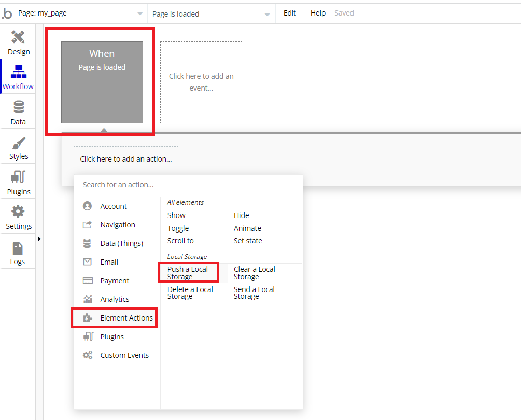The width and height of the screenshot is (521, 420).
Task: Open the Styles brush icon
Action: coord(19,143)
